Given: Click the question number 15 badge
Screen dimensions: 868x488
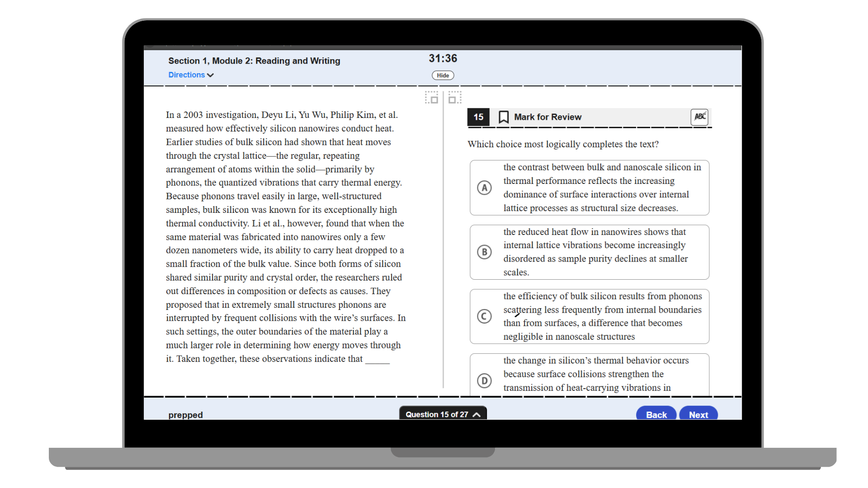Looking at the screenshot, I should pyautogui.click(x=478, y=117).
